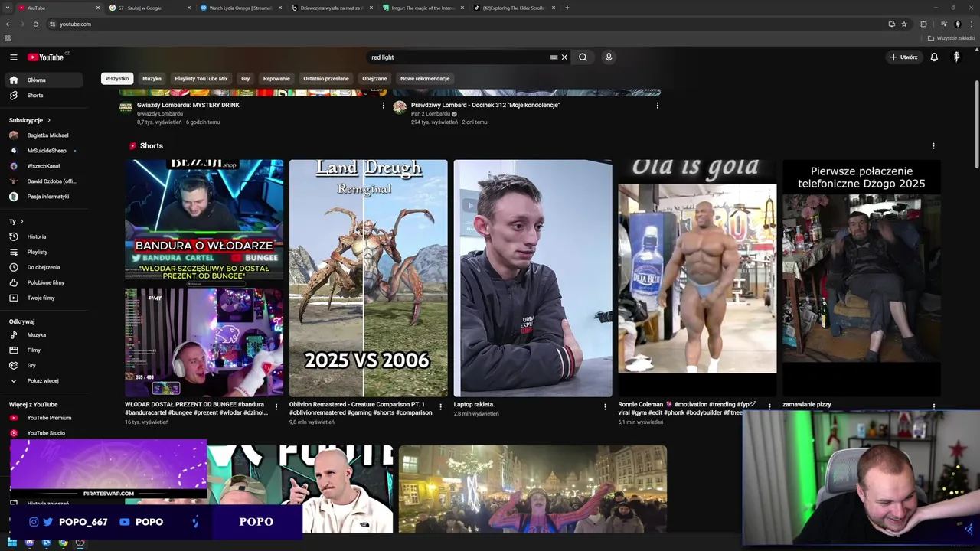The image size is (980, 551).
Task: Open options for zamawianie pizzy short
Action: (x=934, y=407)
